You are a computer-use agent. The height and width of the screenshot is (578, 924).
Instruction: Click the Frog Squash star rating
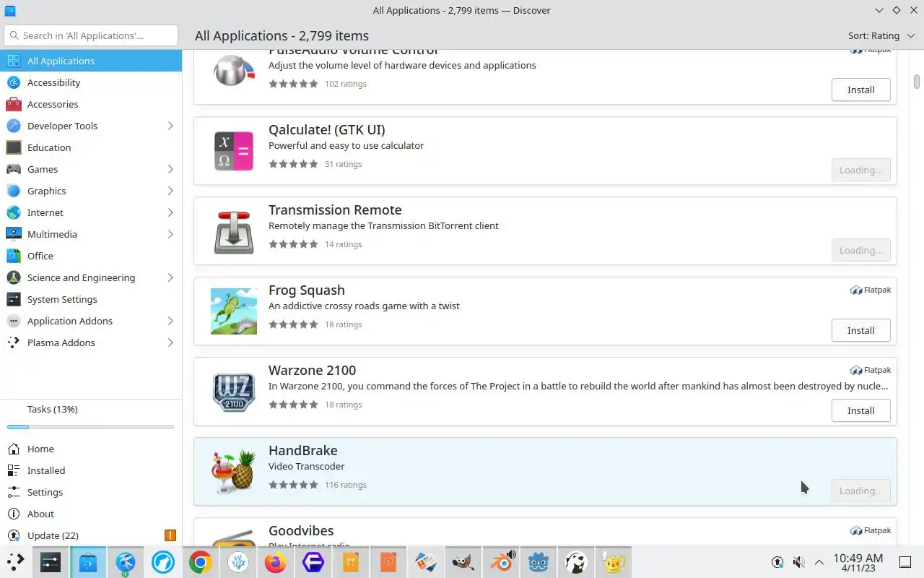point(293,324)
